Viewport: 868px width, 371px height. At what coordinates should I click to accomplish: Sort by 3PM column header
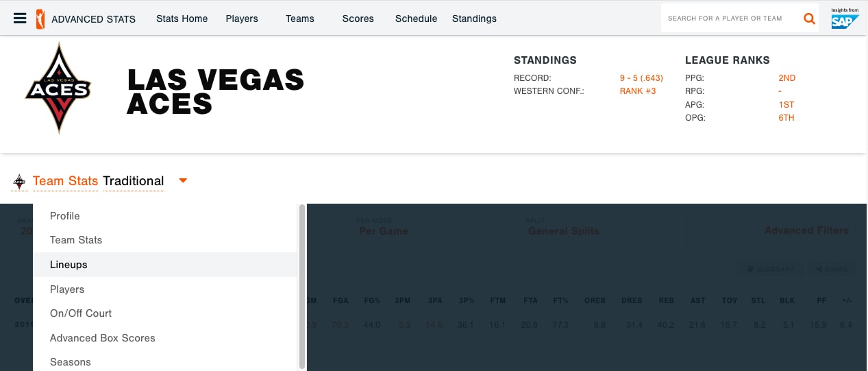pyautogui.click(x=404, y=300)
